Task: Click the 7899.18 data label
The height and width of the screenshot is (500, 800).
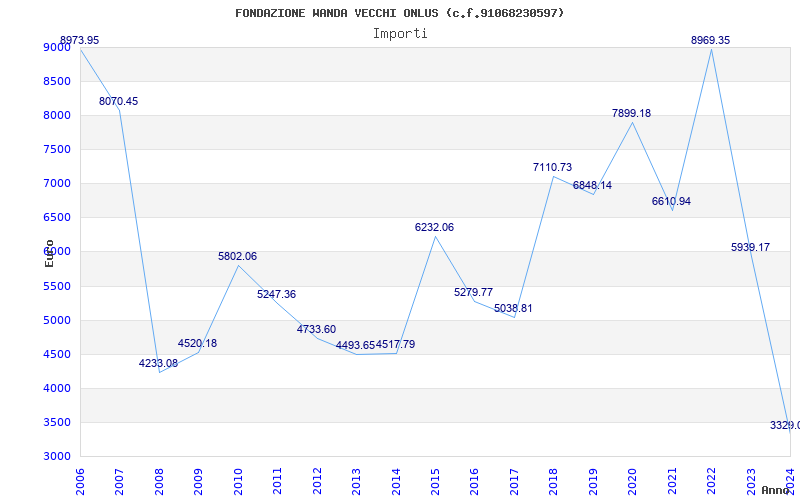Action: 632,113
